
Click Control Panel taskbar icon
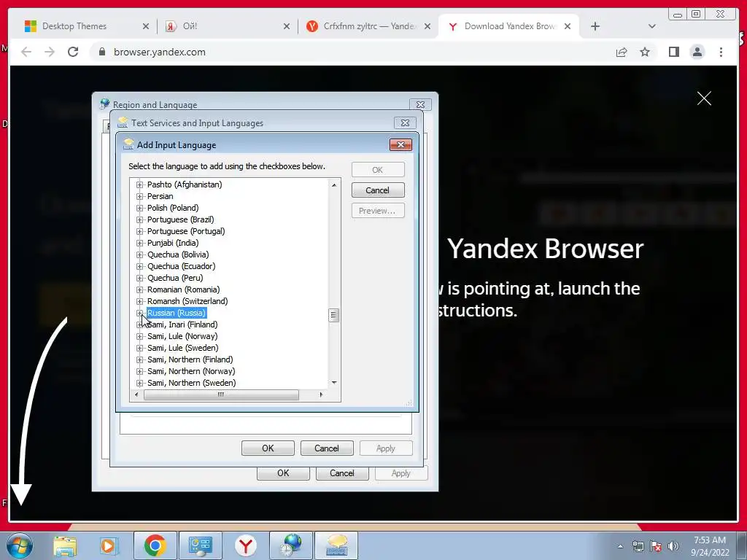click(x=200, y=545)
